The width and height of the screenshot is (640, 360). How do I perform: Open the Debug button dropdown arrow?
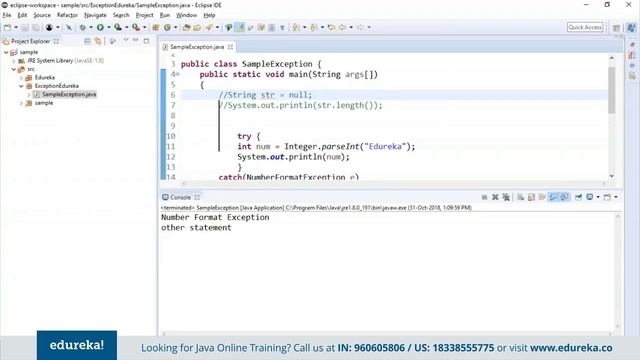click(91, 27)
